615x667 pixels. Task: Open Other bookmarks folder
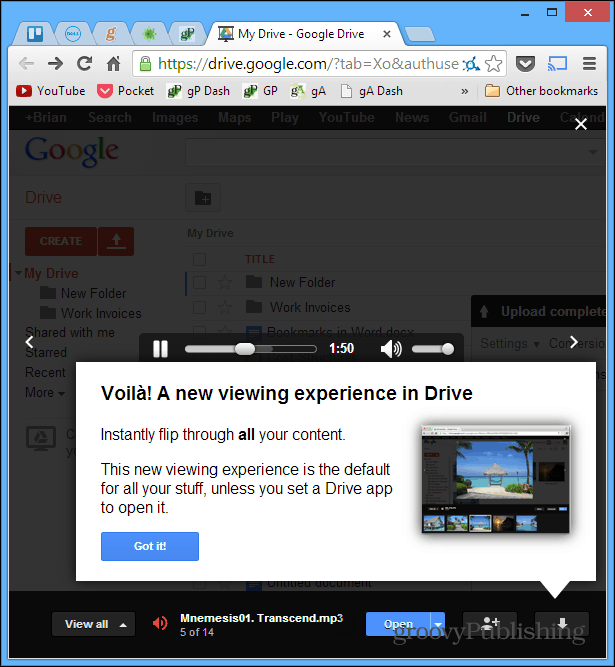[x=541, y=91]
